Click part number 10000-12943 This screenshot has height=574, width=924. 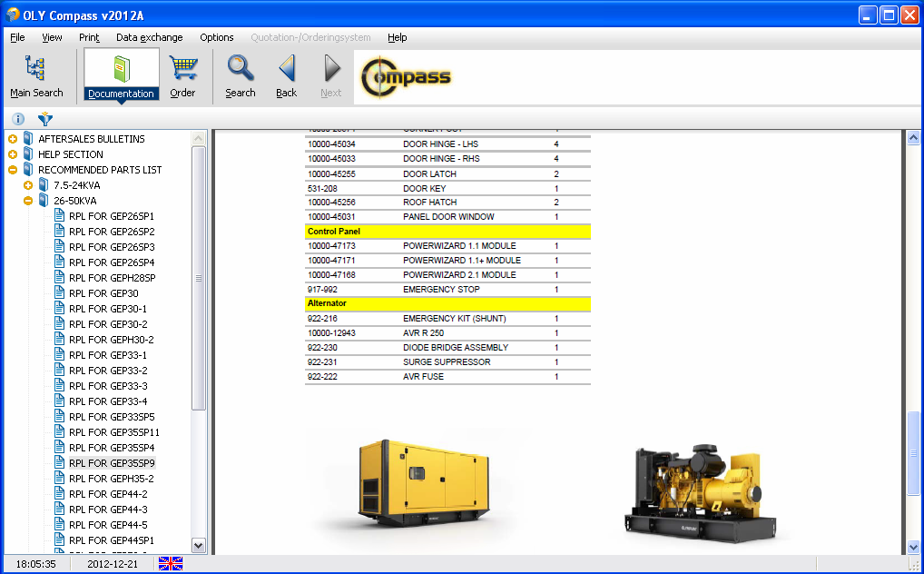pos(331,332)
